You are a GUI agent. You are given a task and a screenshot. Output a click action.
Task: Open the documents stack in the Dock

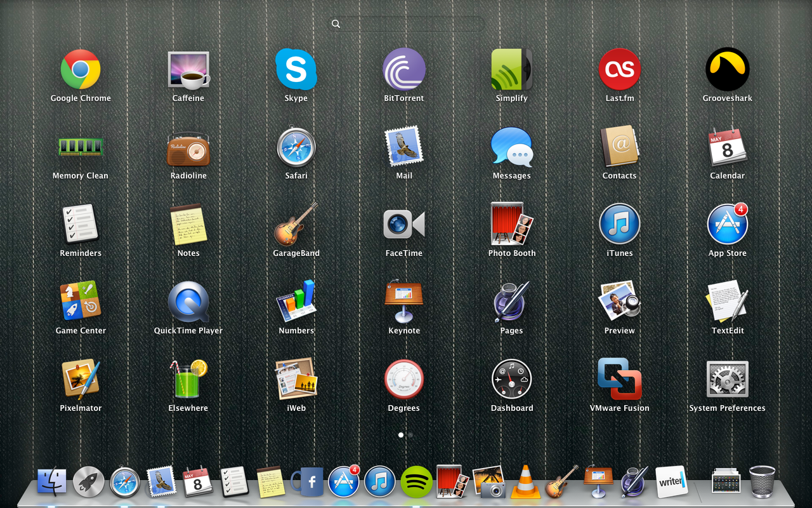[726, 481]
